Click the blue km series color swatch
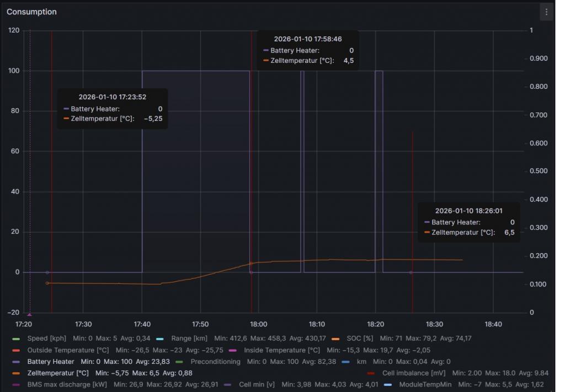565x392 pixels. (x=345, y=362)
